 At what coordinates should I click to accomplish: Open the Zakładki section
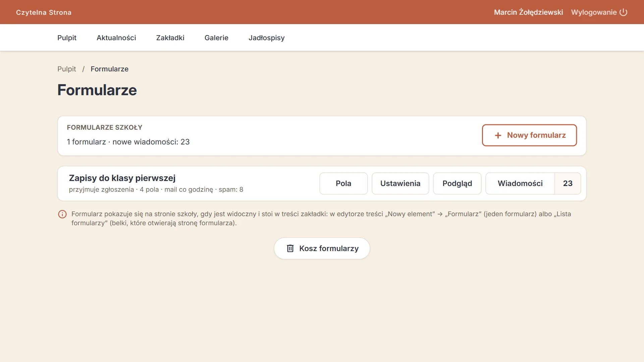coord(170,38)
